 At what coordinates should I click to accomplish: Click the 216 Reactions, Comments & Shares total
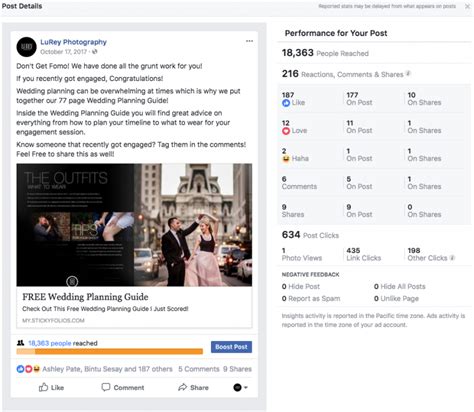(343, 74)
